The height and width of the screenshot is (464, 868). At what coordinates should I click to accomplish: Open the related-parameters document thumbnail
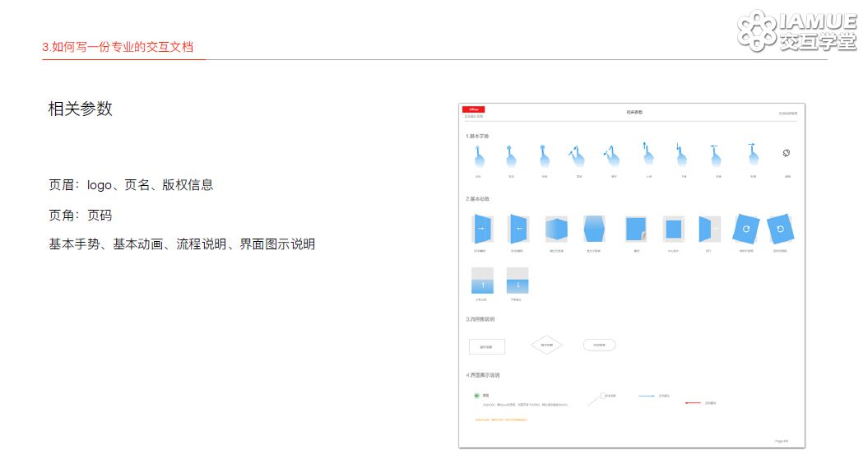point(632,275)
